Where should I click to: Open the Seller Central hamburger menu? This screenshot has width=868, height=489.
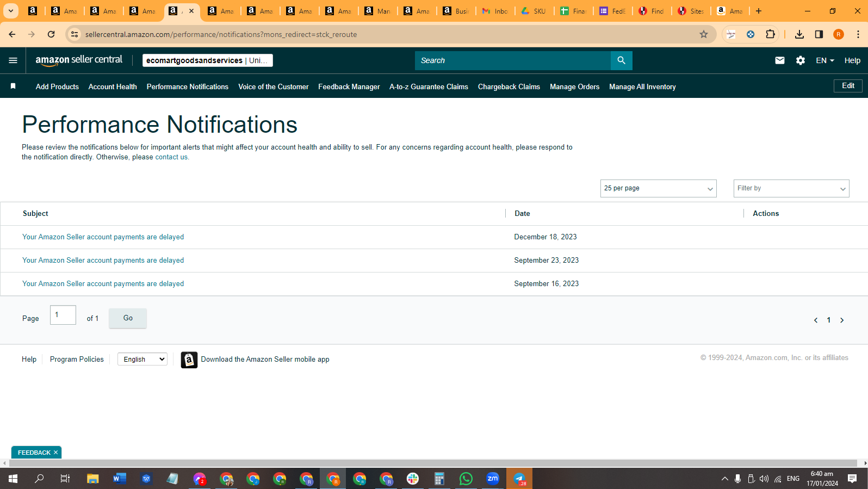[x=13, y=60]
